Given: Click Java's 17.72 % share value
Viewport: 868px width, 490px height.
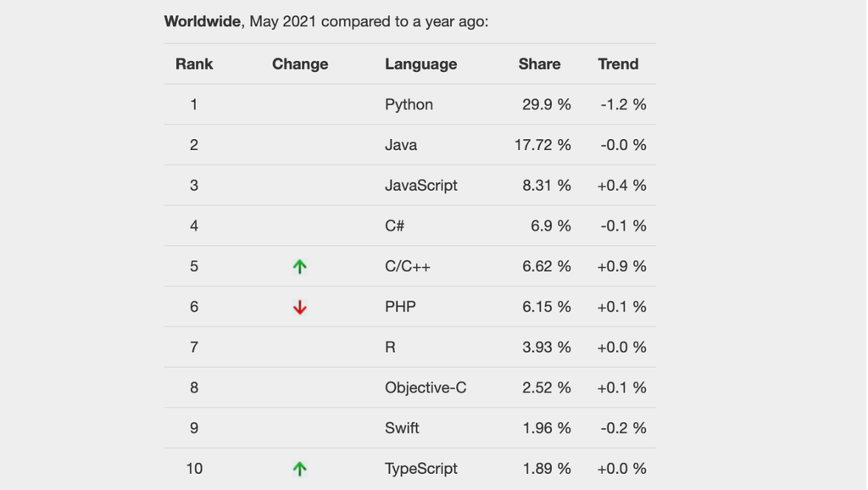Looking at the screenshot, I should tap(542, 145).
